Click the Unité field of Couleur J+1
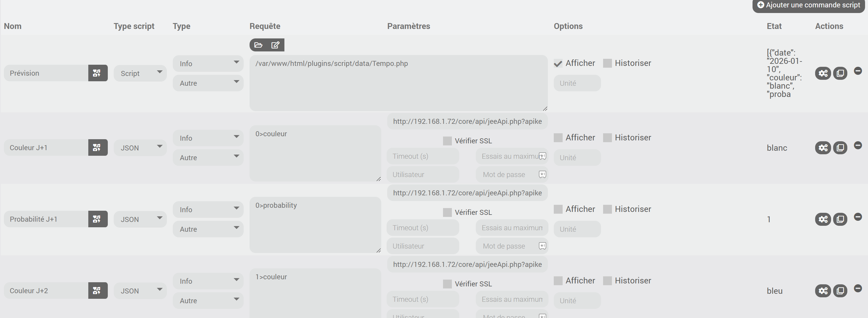This screenshot has width=868, height=318. (577, 158)
